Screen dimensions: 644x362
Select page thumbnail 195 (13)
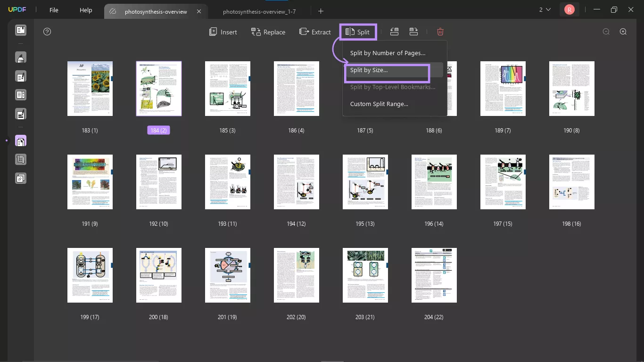(x=365, y=181)
